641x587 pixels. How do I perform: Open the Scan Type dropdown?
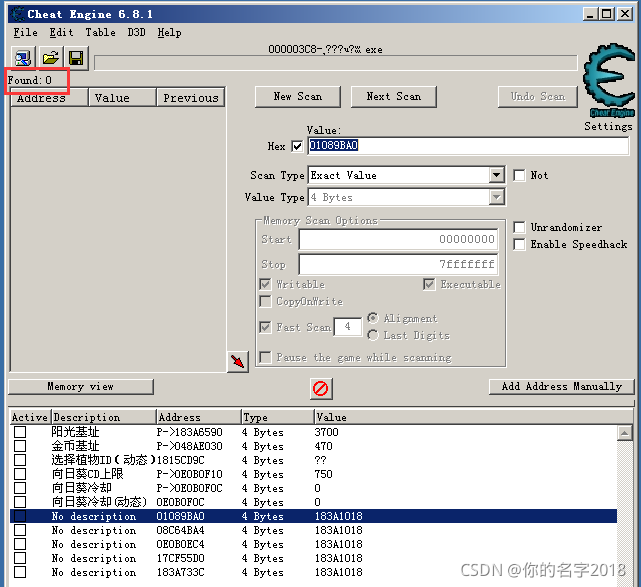point(496,175)
